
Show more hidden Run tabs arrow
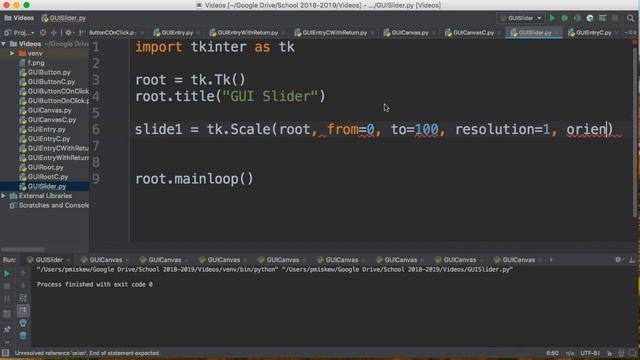pos(551,260)
